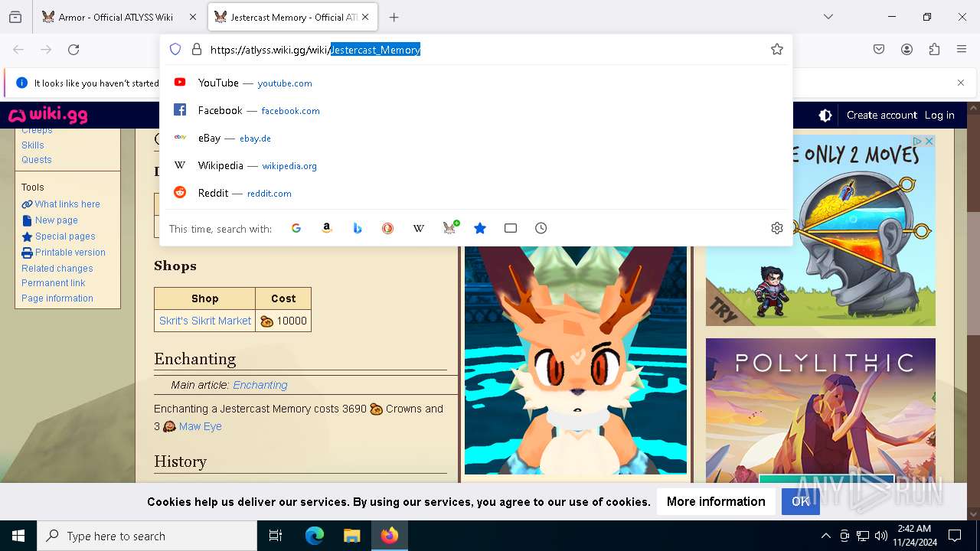
Task: Search with DuckDuckGo this time
Action: [388, 228]
